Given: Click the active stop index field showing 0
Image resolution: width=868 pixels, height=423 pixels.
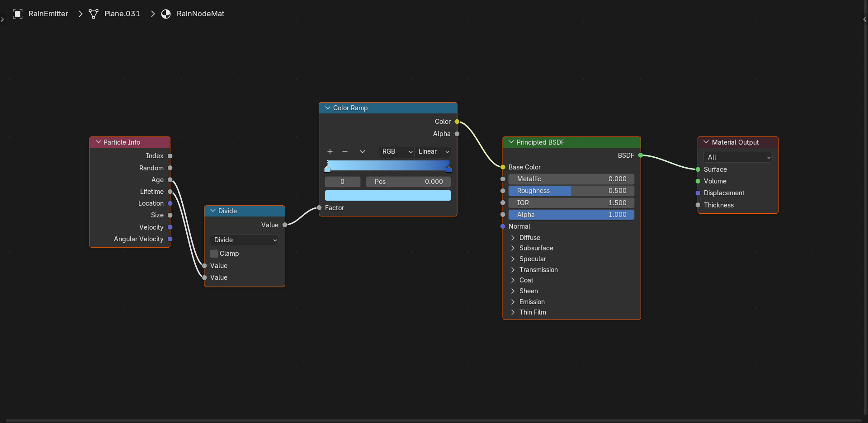Looking at the screenshot, I should pos(343,182).
